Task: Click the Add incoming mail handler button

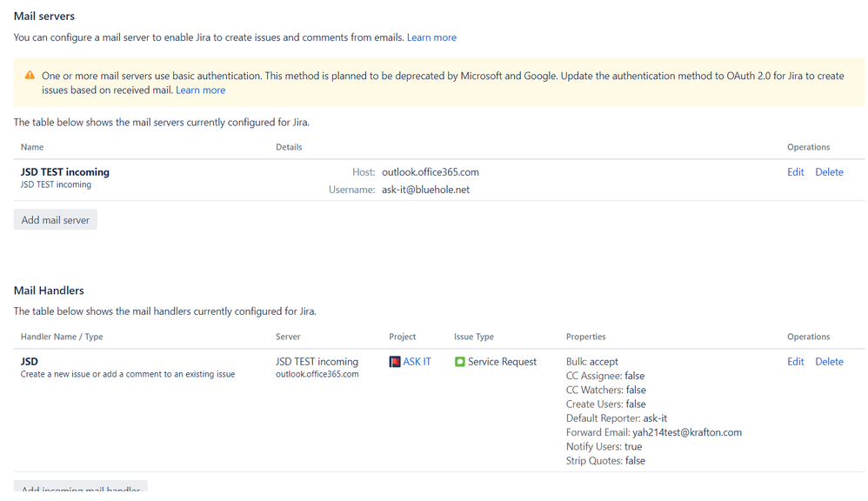Action: click(x=81, y=486)
